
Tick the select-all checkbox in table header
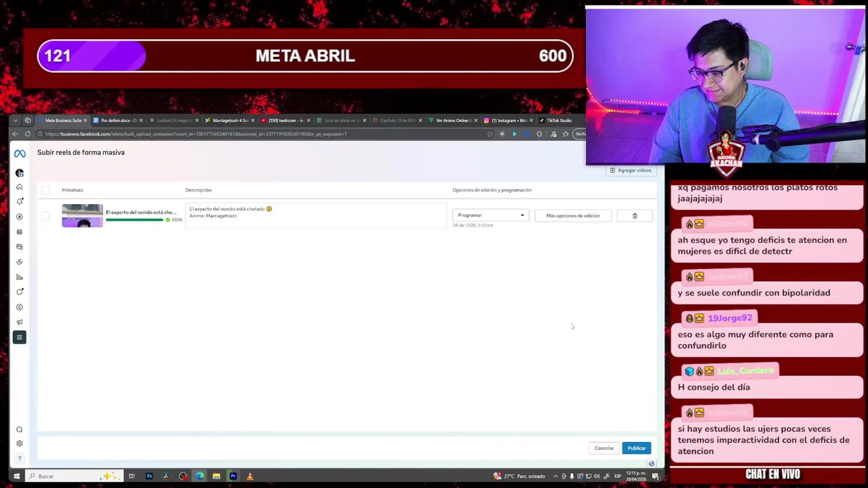(x=45, y=190)
